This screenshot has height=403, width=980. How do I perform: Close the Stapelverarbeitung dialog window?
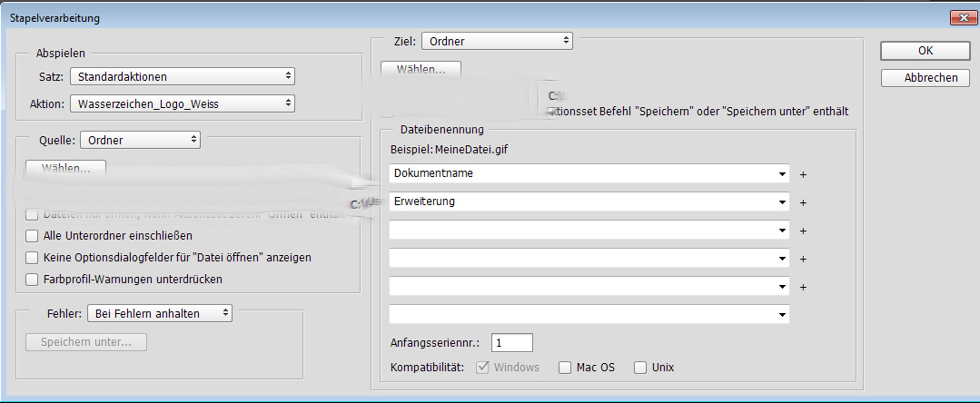(x=963, y=17)
